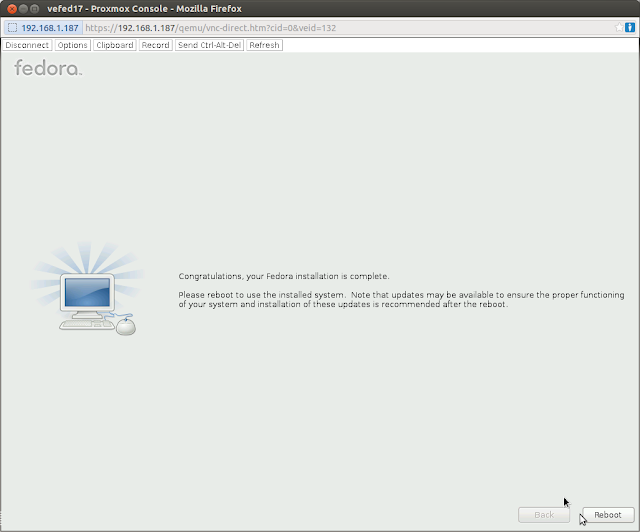Click the computer illustration image
The width and height of the screenshot is (640, 532).
click(x=87, y=289)
